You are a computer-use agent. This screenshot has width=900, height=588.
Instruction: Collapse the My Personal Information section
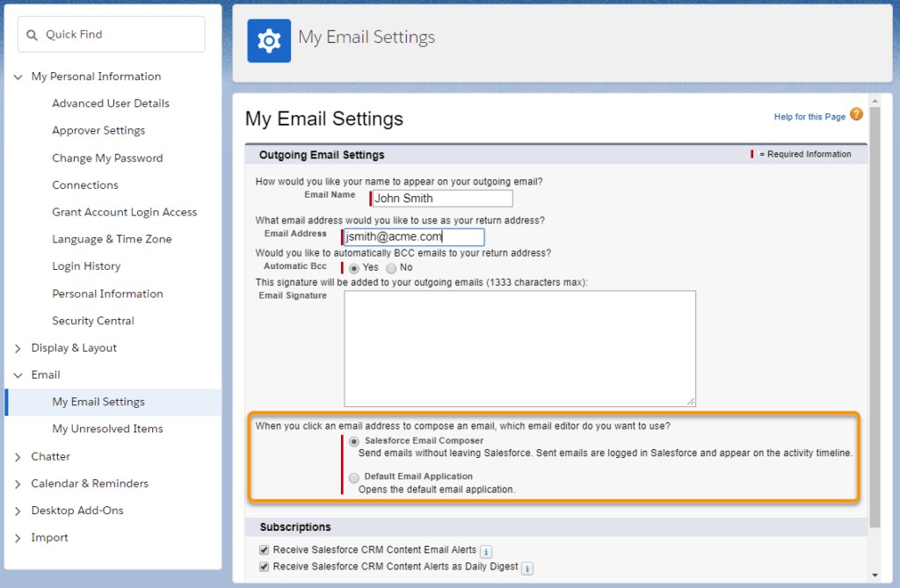18,77
